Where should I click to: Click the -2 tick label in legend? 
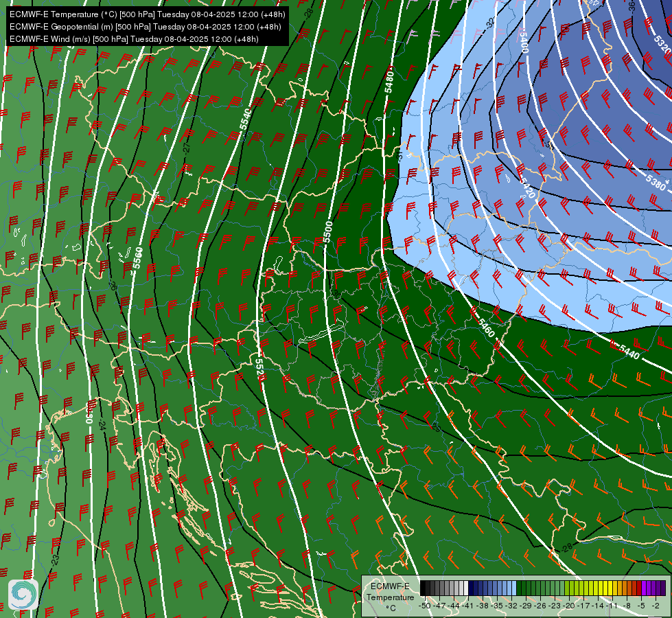tap(656, 606)
